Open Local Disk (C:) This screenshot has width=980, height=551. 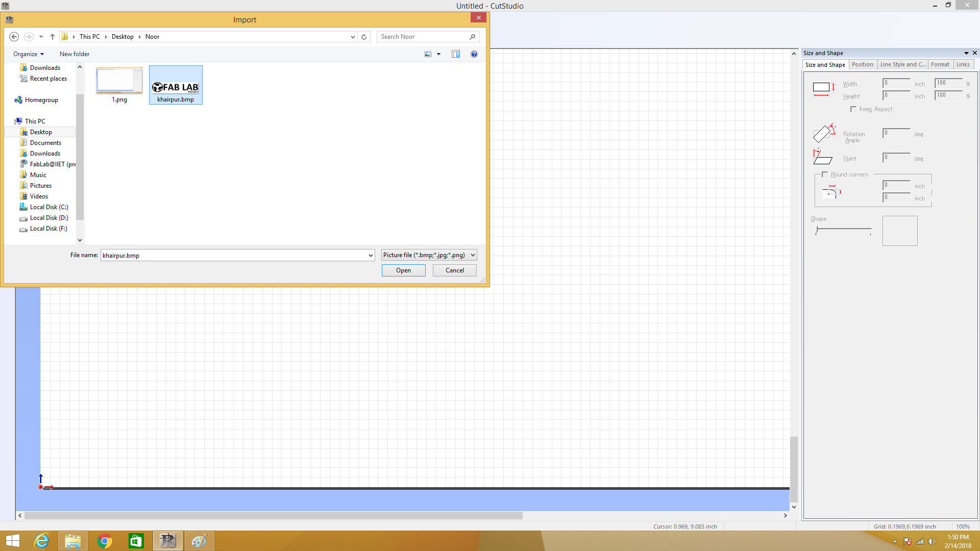[48, 207]
